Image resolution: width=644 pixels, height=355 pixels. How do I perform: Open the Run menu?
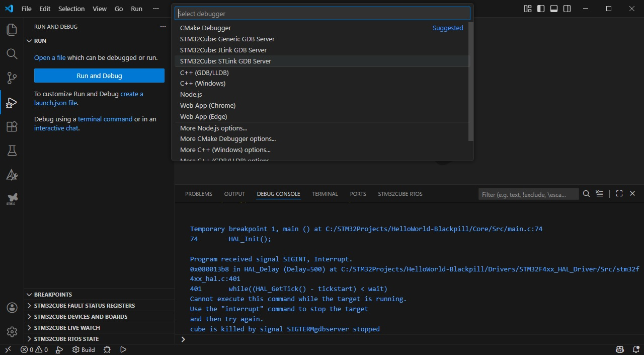[136, 9]
